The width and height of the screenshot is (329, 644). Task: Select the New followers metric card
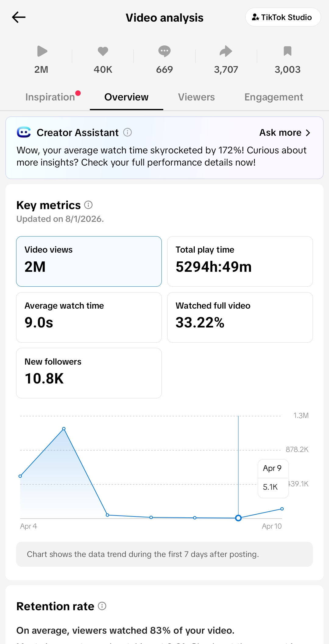pyautogui.click(x=89, y=373)
